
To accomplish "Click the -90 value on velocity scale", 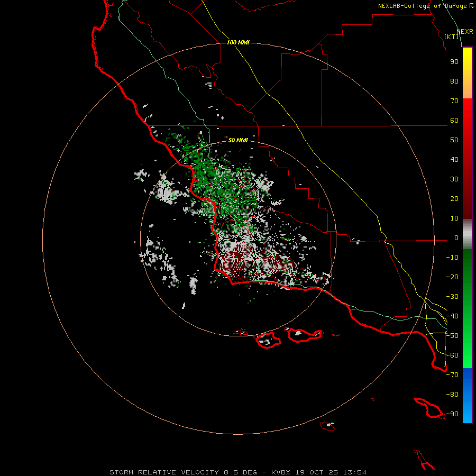I will pos(452,414).
